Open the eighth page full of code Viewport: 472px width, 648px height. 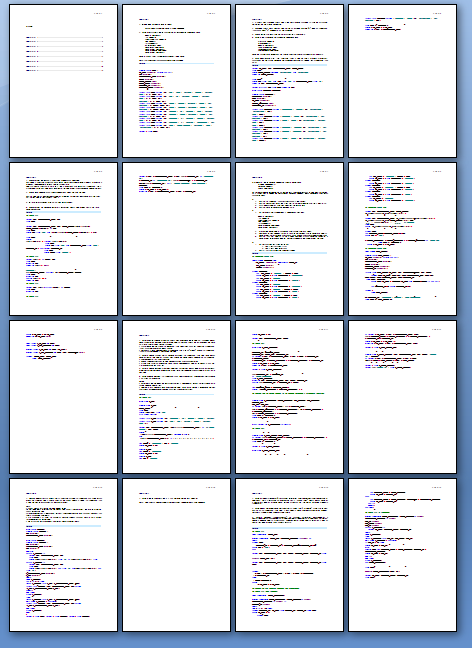point(403,239)
